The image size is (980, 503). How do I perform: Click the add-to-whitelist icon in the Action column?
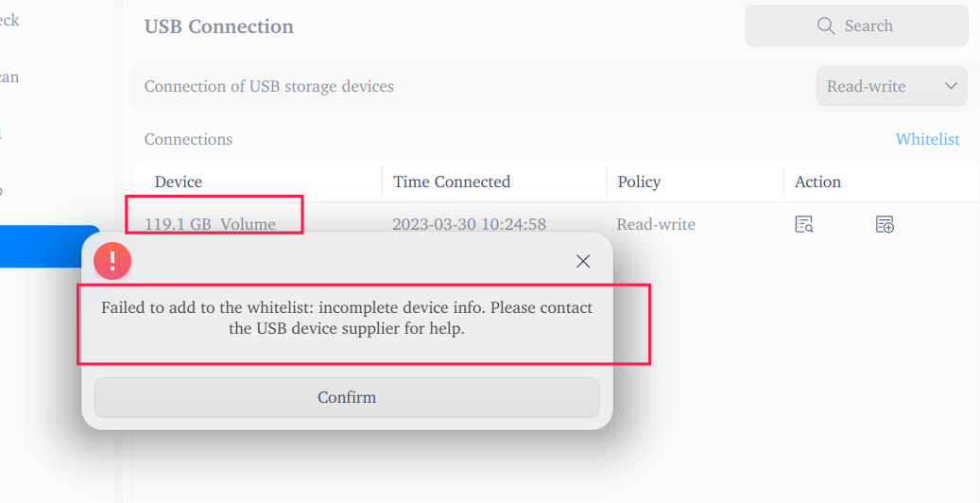click(x=885, y=224)
